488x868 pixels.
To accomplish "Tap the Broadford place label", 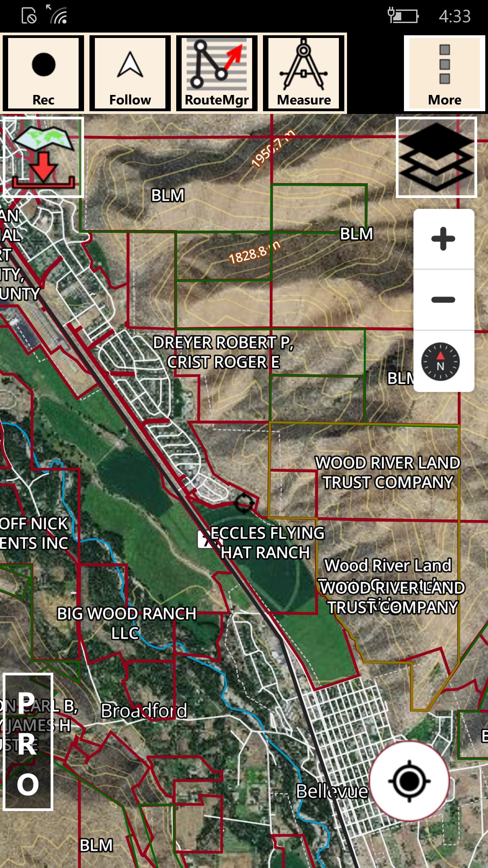I will (x=144, y=711).
